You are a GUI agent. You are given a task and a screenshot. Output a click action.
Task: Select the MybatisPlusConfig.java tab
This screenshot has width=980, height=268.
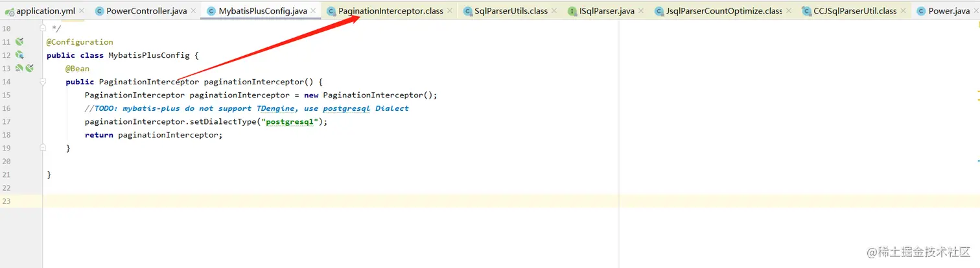pyautogui.click(x=261, y=11)
